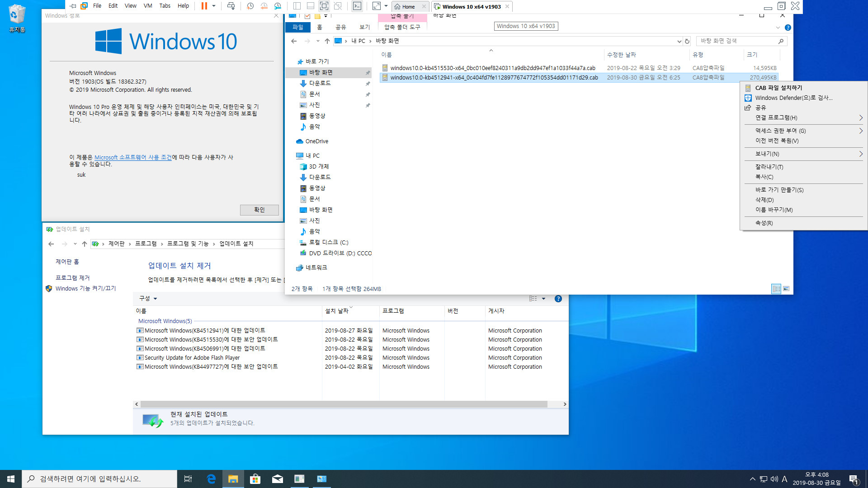868x488 pixels.
Task: Open the 보기 ribbon tab in Explorer
Action: pos(365,27)
